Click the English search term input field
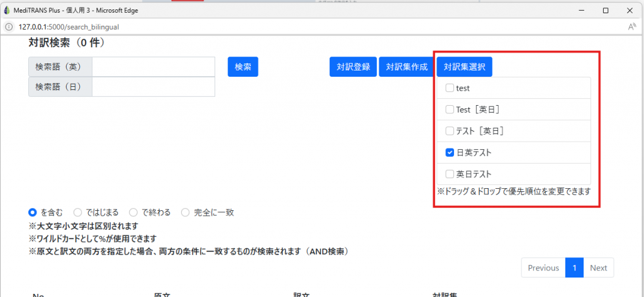The image size is (644, 297). pyautogui.click(x=153, y=67)
